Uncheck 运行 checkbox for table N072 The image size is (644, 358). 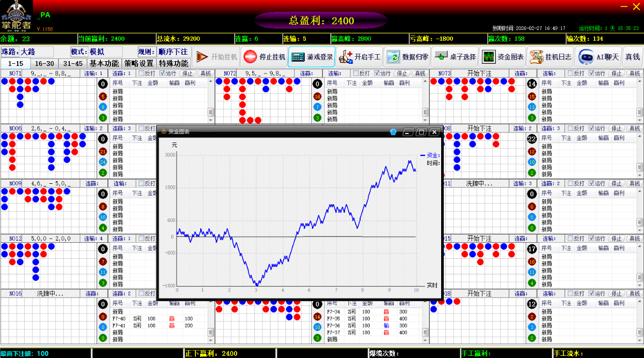[377, 73]
